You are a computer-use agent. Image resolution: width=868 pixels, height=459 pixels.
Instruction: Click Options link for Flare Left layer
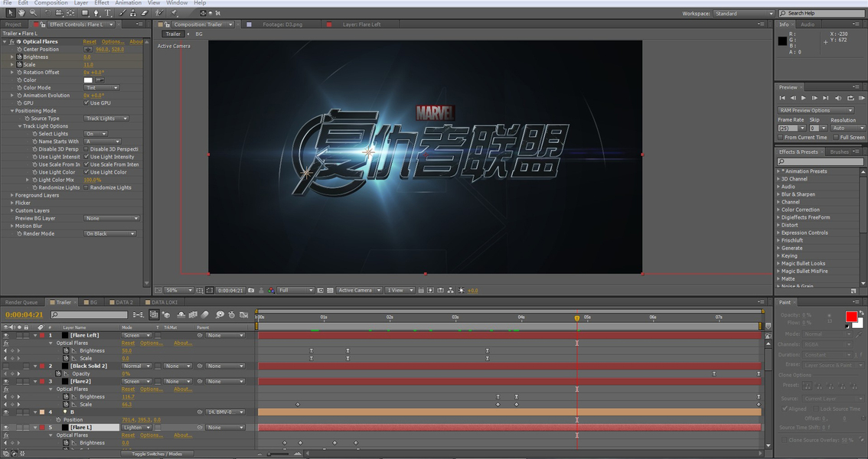point(151,343)
